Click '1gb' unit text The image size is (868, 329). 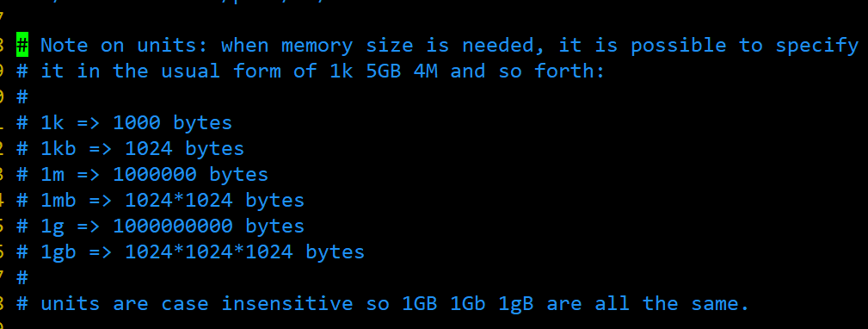(x=58, y=252)
